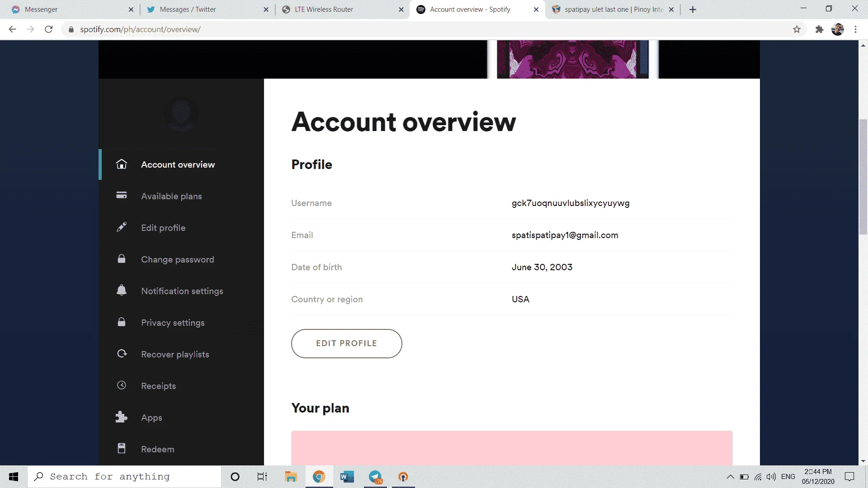Switch to the spatipay Pinoy Internet tab

click(x=613, y=9)
